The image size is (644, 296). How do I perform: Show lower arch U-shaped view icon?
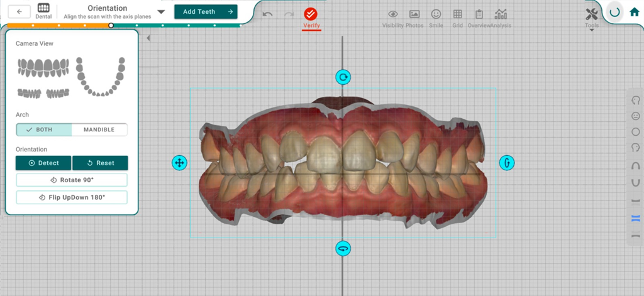(635, 182)
